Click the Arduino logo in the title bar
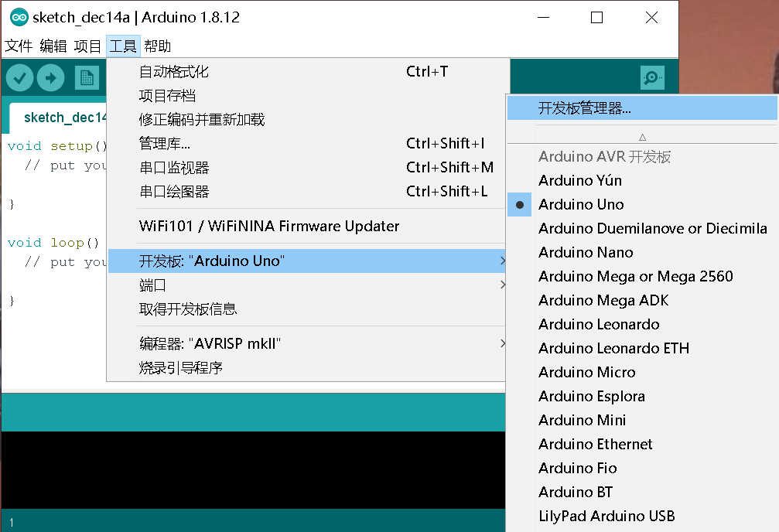The width and height of the screenshot is (779, 532). point(17,18)
